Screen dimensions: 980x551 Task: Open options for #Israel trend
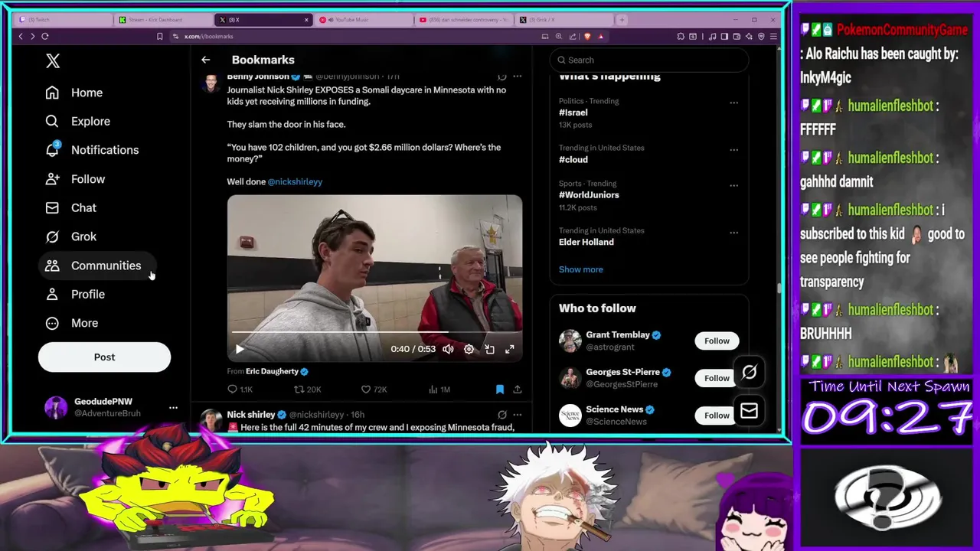[733, 103]
